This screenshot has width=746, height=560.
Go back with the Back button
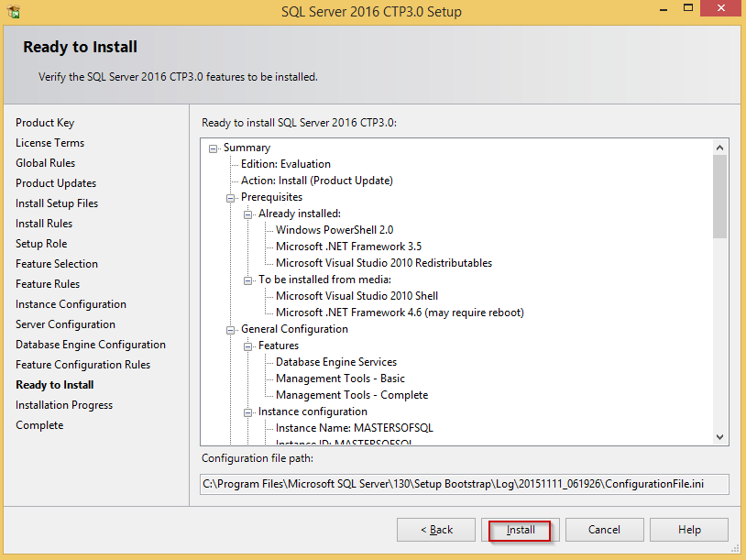[x=436, y=530]
